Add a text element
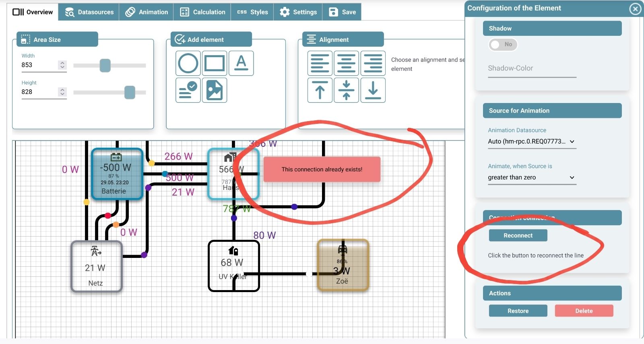Screen dimensions: 644x344 click(241, 63)
